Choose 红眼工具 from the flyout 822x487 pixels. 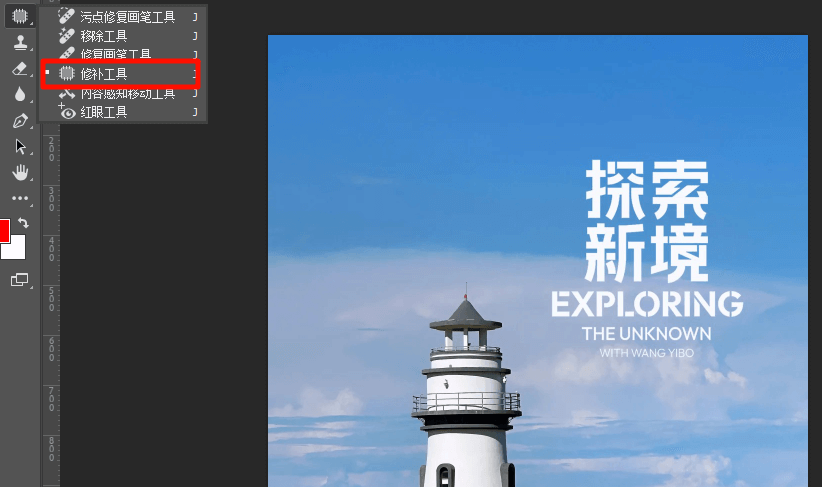(x=124, y=112)
